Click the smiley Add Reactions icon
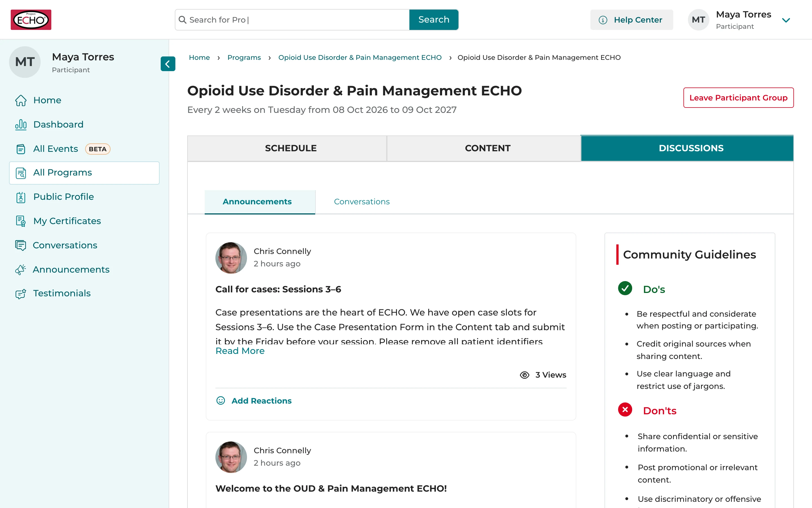This screenshot has width=812, height=508. (221, 400)
